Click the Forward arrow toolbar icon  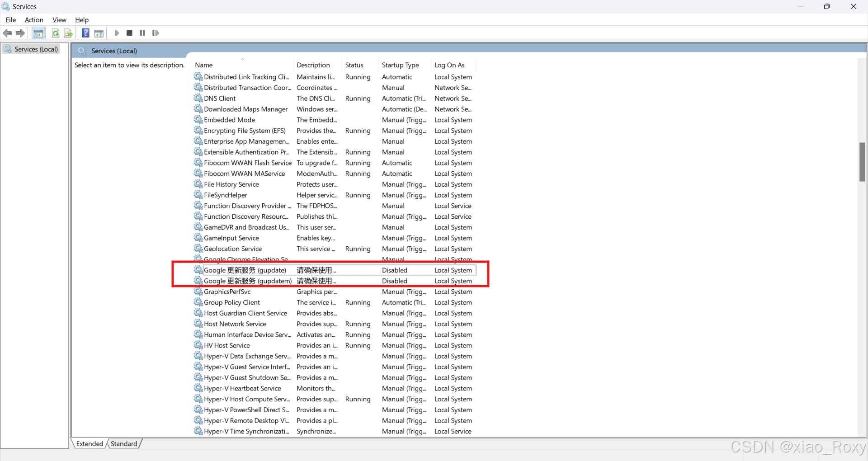[x=20, y=33]
